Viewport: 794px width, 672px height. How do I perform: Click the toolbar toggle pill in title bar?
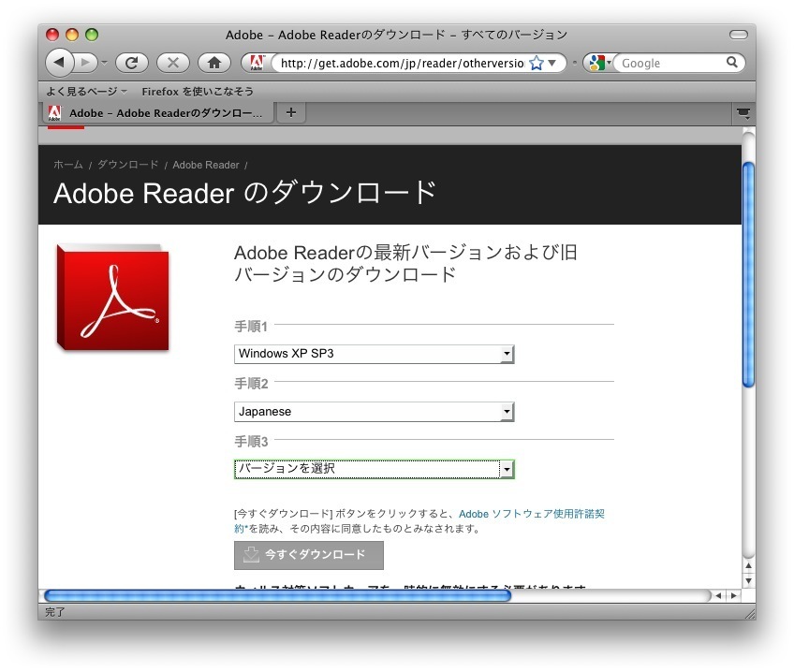739,35
